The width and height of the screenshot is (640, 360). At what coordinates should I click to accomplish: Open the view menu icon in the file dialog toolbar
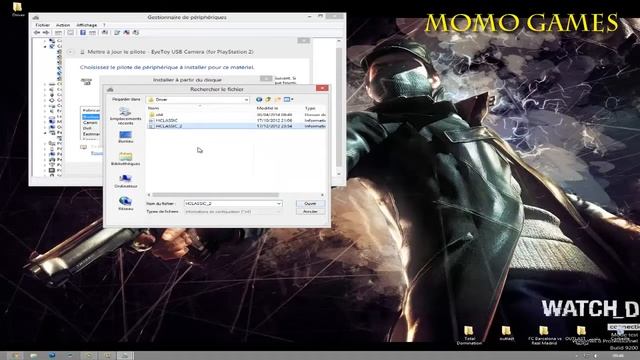(288, 99)
